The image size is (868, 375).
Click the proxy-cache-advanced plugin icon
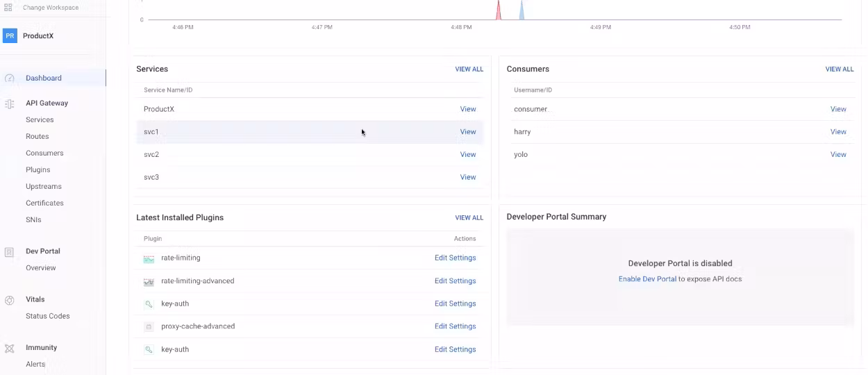[149, 326]
